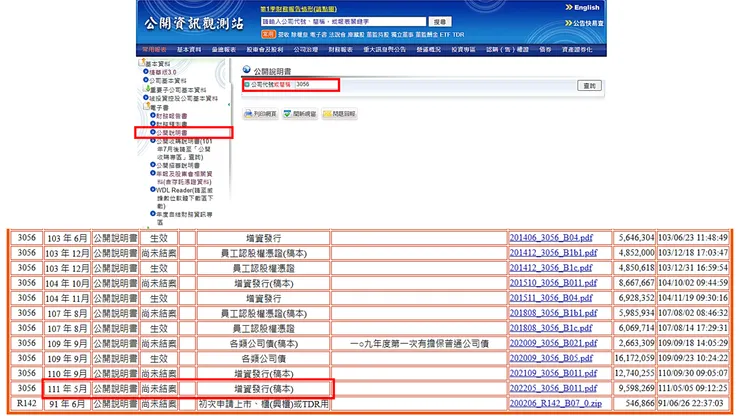Open 202109_3056_B011.pdf file link
Viewport: 740px width, 416px height.
coord(553,373)
